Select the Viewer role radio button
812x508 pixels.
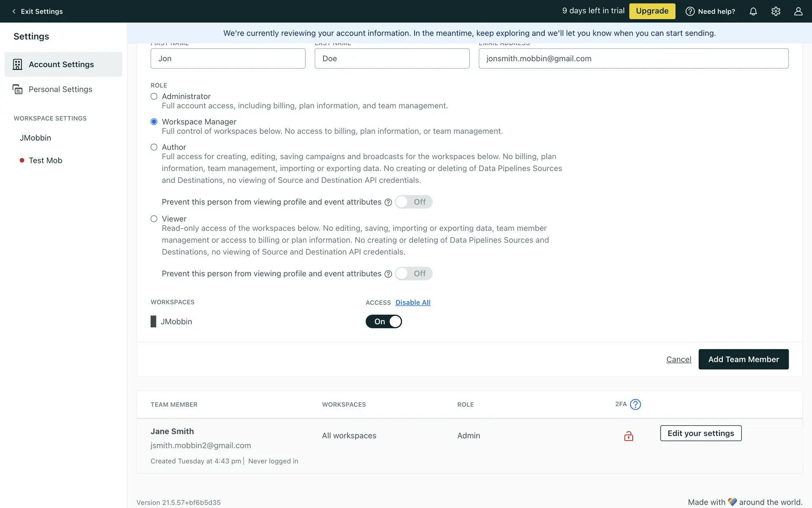point(154,219)
